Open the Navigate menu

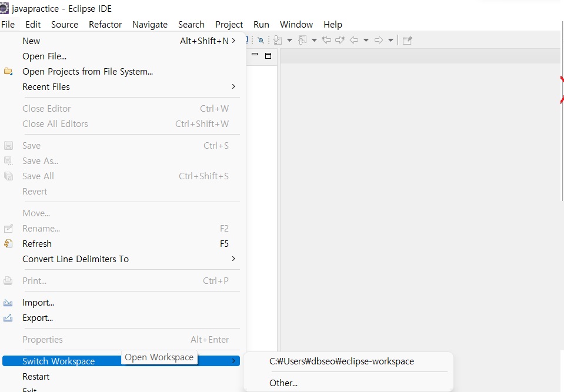click(x=150, y=25)
